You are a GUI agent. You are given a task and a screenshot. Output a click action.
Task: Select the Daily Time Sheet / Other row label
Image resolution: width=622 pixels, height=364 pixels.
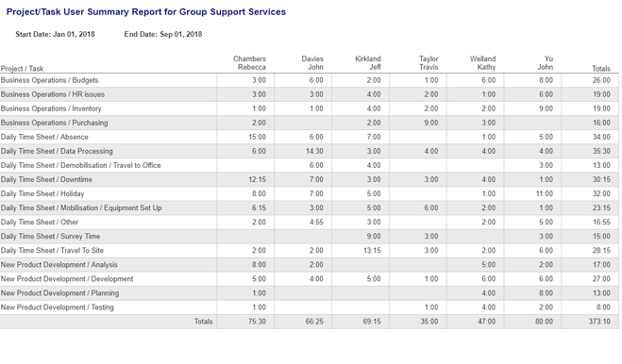40,222
